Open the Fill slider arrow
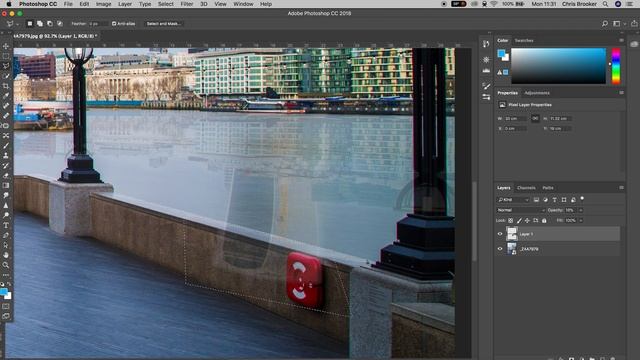The width and height of the screenshot is (640, 360). [580, 220]
